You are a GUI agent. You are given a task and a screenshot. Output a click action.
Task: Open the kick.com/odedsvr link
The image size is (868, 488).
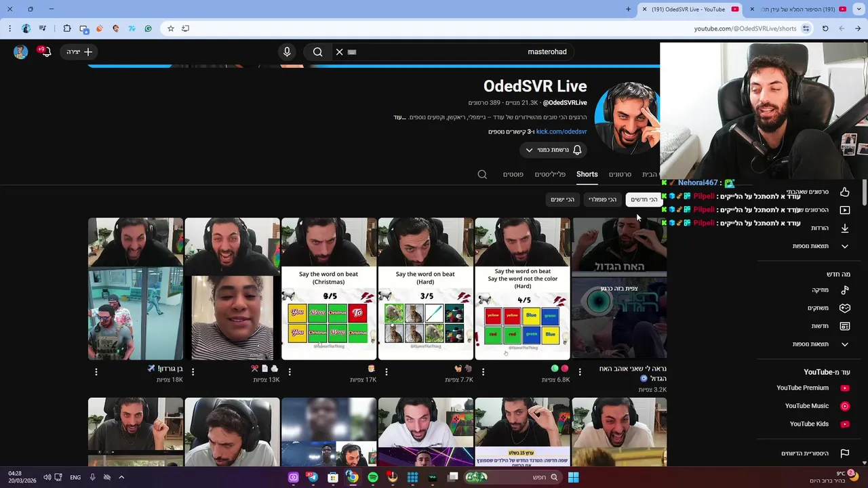561,131
